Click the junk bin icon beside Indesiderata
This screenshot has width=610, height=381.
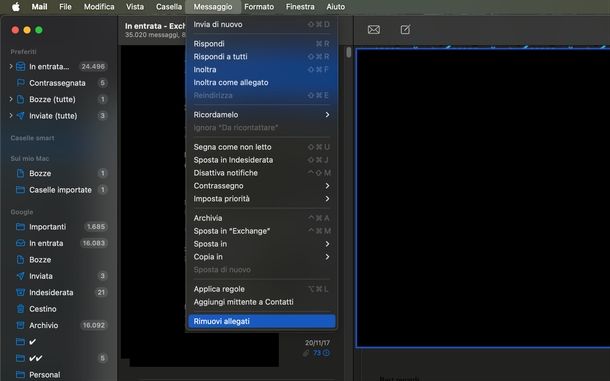21,292
